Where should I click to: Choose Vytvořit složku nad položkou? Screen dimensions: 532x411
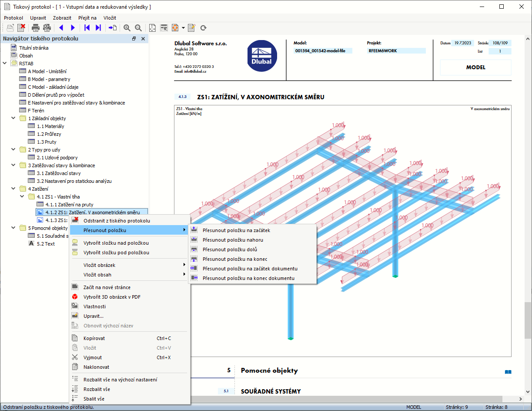pos(130,243)
